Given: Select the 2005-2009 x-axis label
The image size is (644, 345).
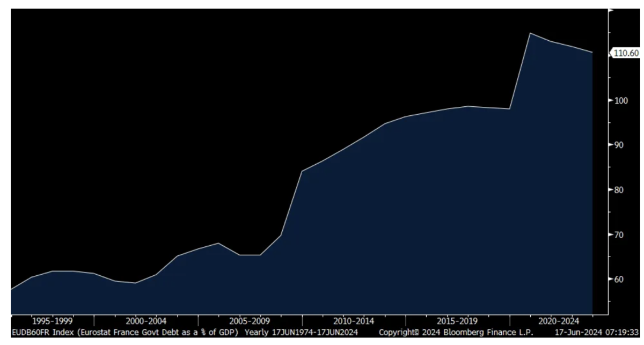Looking at the screenshot, I should tap(250, 321).
